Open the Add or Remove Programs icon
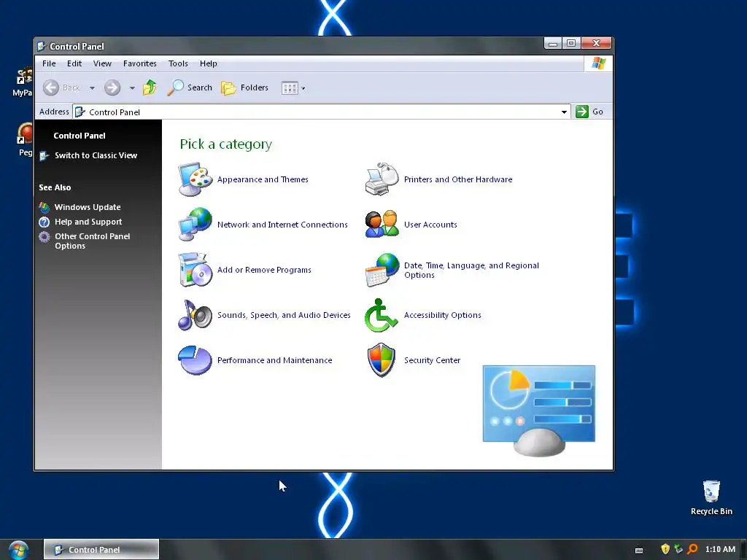Image resolution: width=747 pixels, height=560 pixels. pos(195,270)
